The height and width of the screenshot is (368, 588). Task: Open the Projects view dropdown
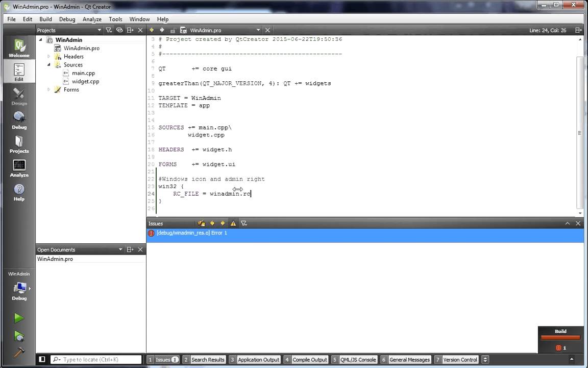100,30
